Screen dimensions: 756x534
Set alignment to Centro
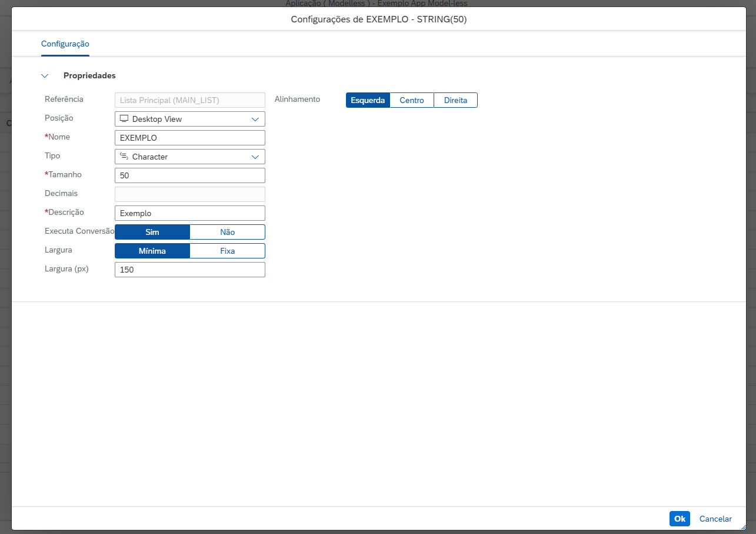pyautogui.click(x=412, y=100)
